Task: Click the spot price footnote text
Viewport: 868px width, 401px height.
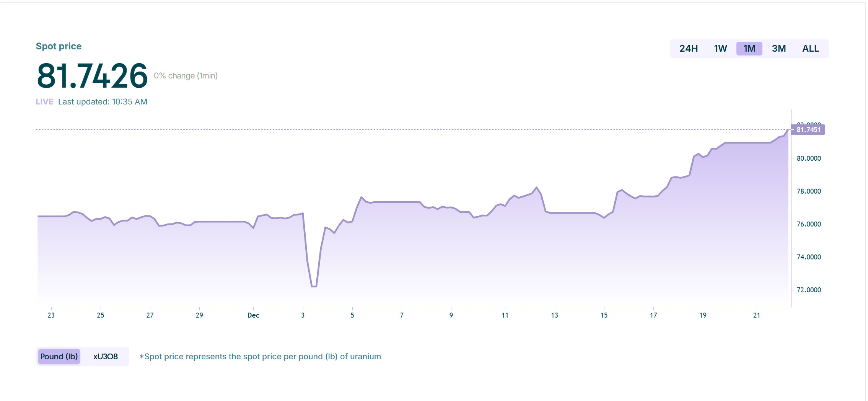Action: (260, 357)
